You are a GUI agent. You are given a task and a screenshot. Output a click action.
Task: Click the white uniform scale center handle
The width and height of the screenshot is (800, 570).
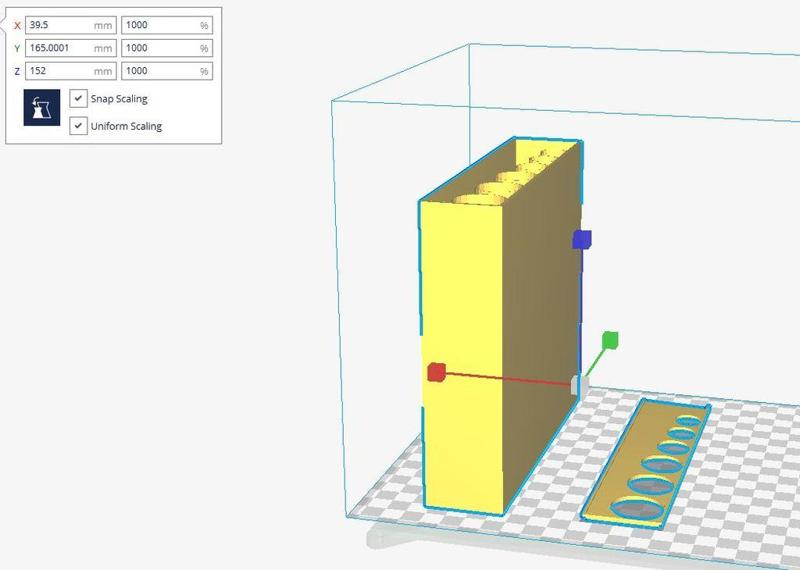(x=579, y=385)
